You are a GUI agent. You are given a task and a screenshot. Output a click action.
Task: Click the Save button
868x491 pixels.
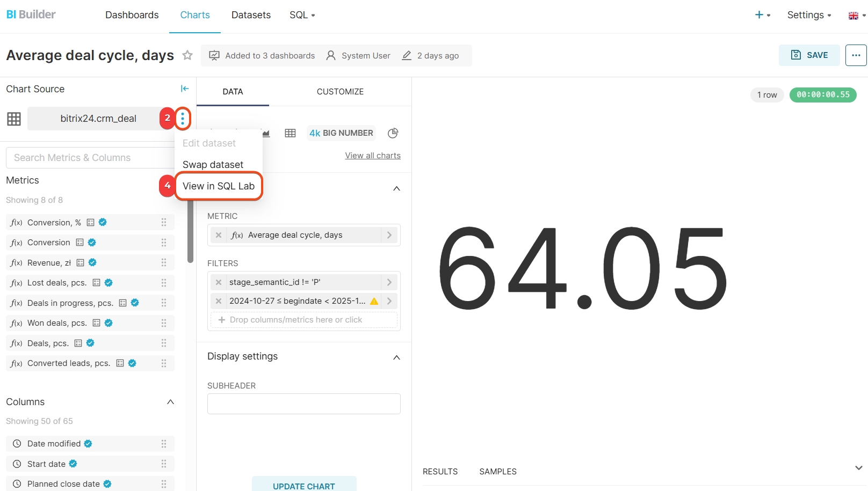809,55
